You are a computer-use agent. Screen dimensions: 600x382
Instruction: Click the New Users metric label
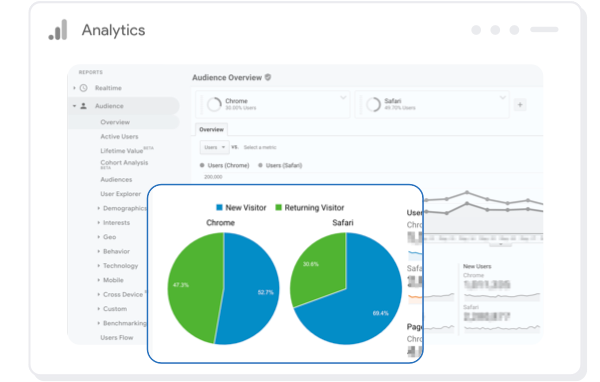pos(477,266)
